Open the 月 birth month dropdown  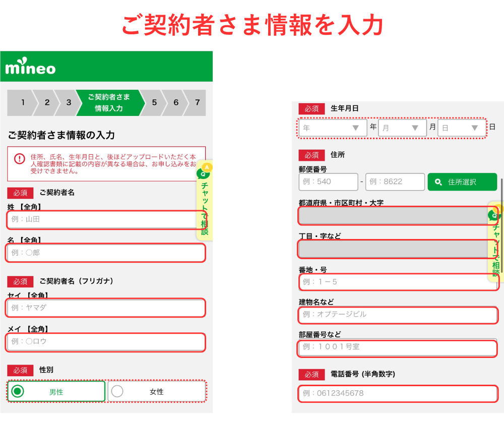click(402, 128)
